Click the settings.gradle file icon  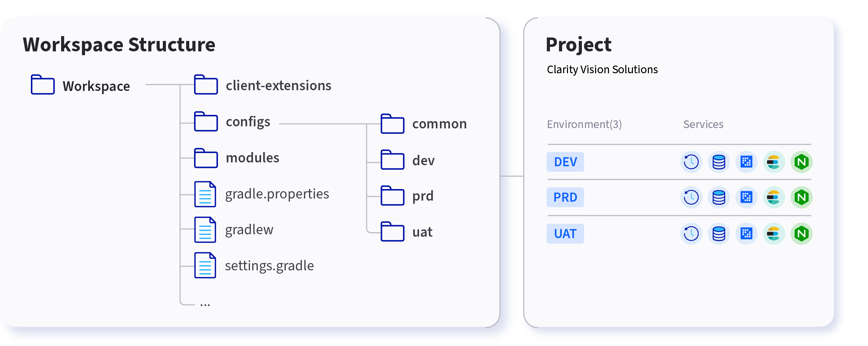[205, 265]
